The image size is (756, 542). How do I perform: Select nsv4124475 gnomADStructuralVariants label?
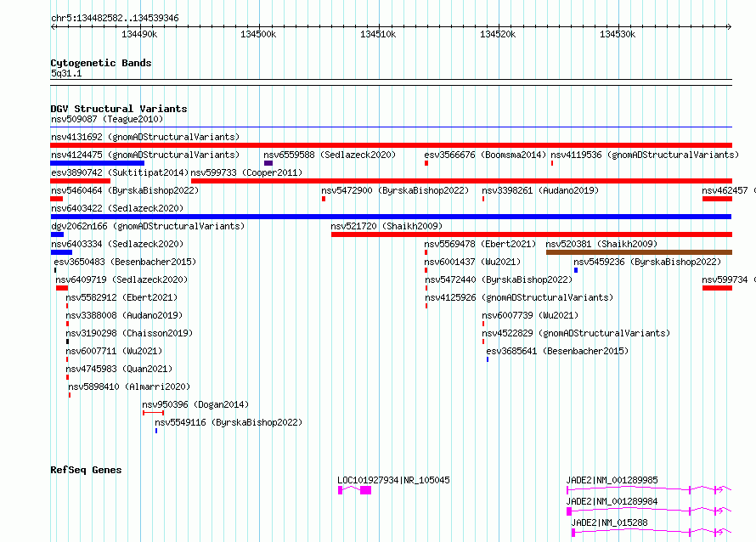coord(145,155)
